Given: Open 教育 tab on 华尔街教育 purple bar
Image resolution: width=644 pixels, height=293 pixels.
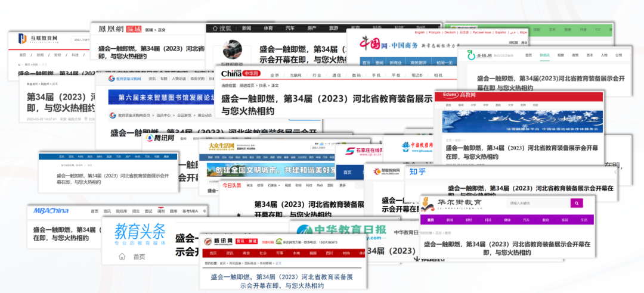Looking at the screenshot, I should click(546, 220).
